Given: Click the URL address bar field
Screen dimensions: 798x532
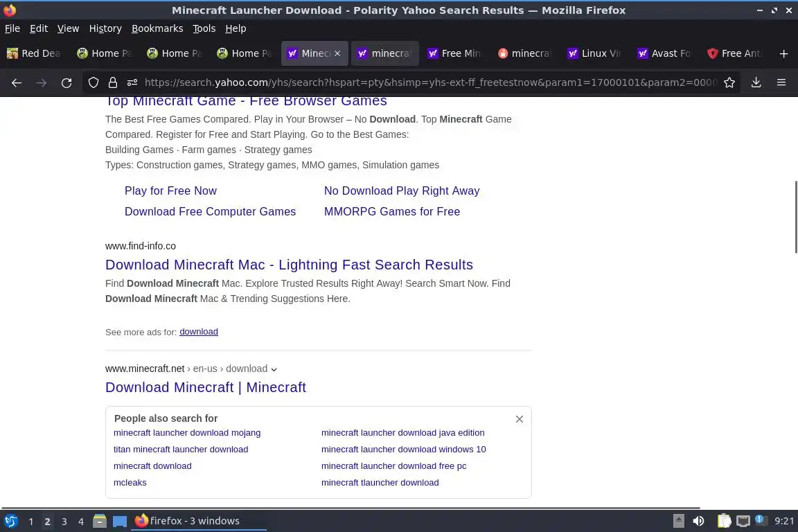Looking at the screenshot, I should [431, 82].
